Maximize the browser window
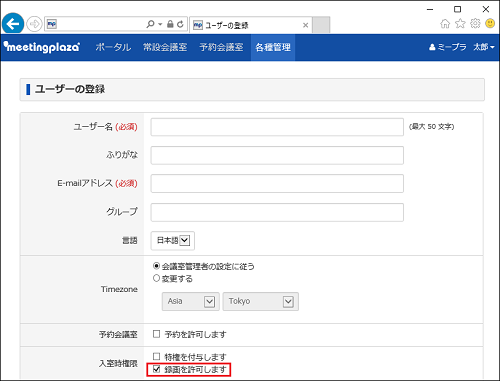Screen dimensions: 500x381 458,9
